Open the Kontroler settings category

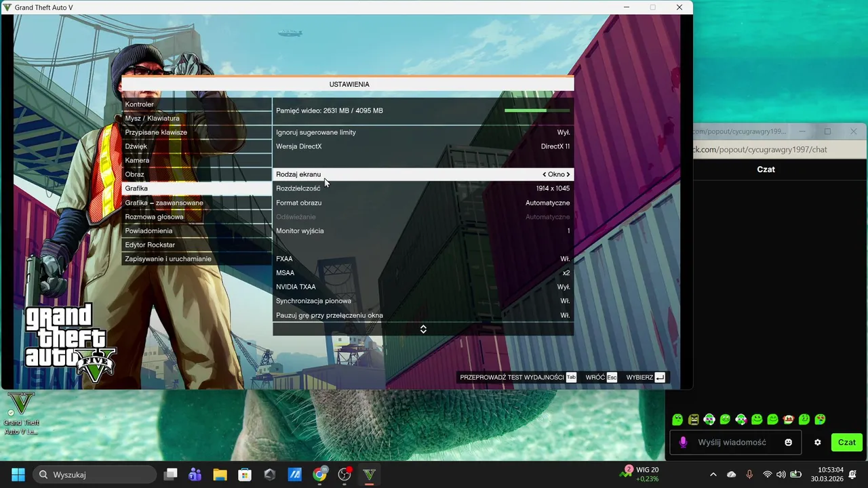point(197,104)
